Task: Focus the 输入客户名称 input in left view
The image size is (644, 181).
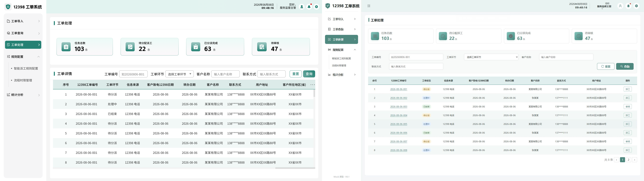Action: coord(225,74)
